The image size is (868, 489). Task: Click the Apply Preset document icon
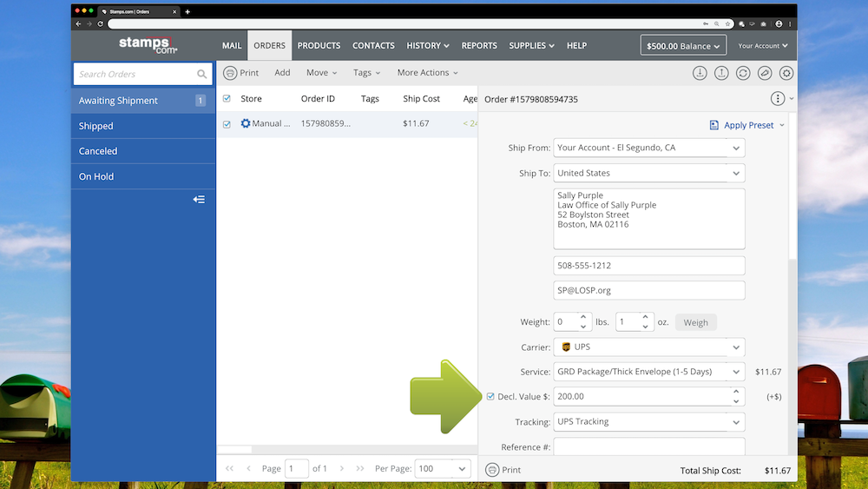coord(714,125)
